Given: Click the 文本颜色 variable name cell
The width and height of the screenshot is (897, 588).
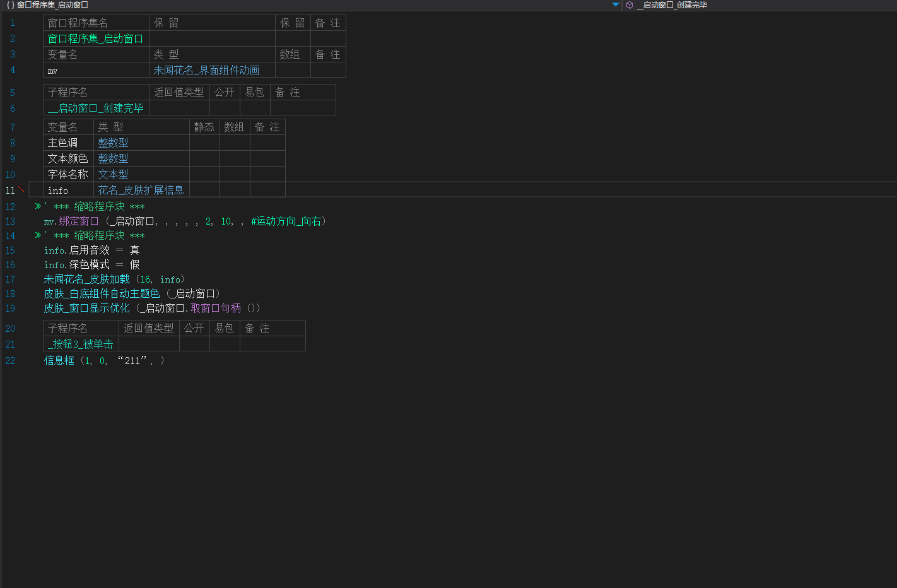Looking at the screenshot, I should 68,158.
